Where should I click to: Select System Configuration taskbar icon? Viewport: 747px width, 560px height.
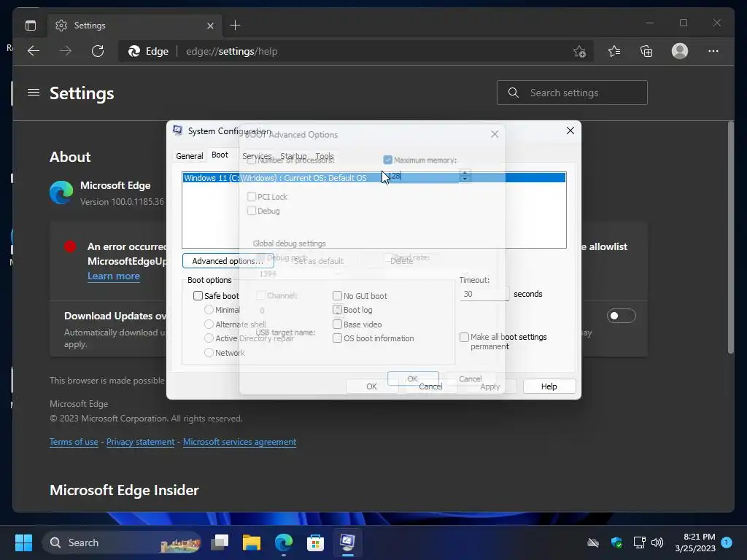347,542
